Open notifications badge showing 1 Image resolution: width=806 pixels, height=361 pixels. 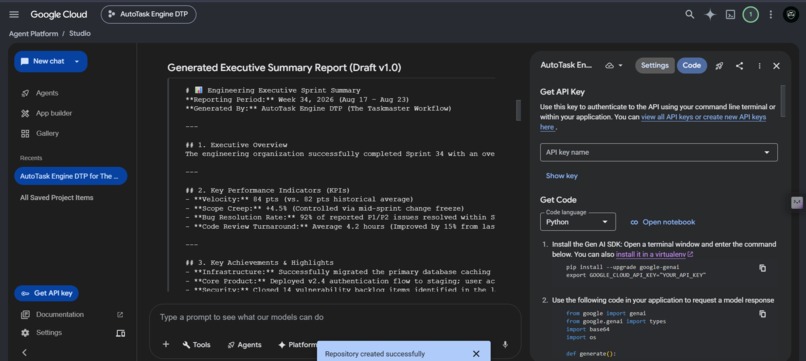[x=750, y=14]
